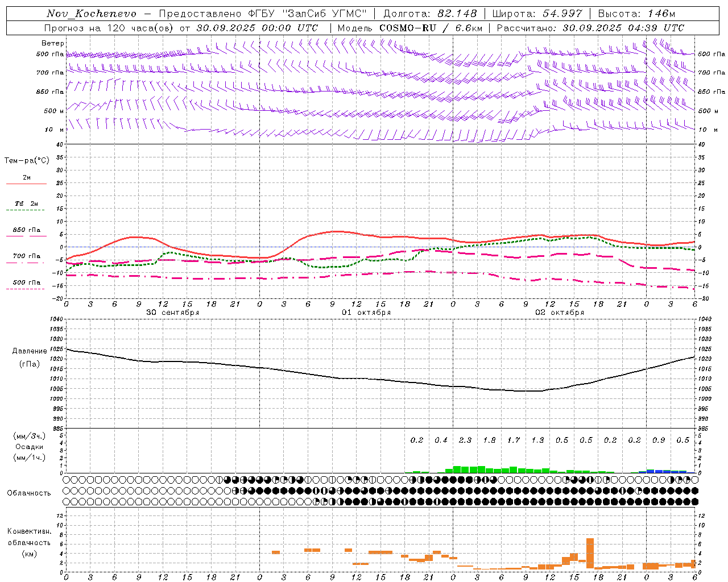The height and width of the screenshot is (582, 728).
Task: Click the tallest orange convective cloud bar
Action: [590, 553]
